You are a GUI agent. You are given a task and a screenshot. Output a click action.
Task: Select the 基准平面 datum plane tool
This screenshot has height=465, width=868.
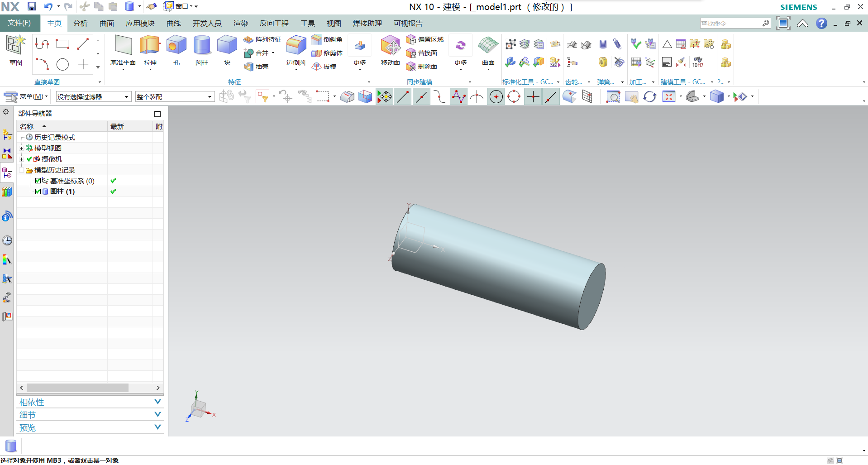click(123, 50)
